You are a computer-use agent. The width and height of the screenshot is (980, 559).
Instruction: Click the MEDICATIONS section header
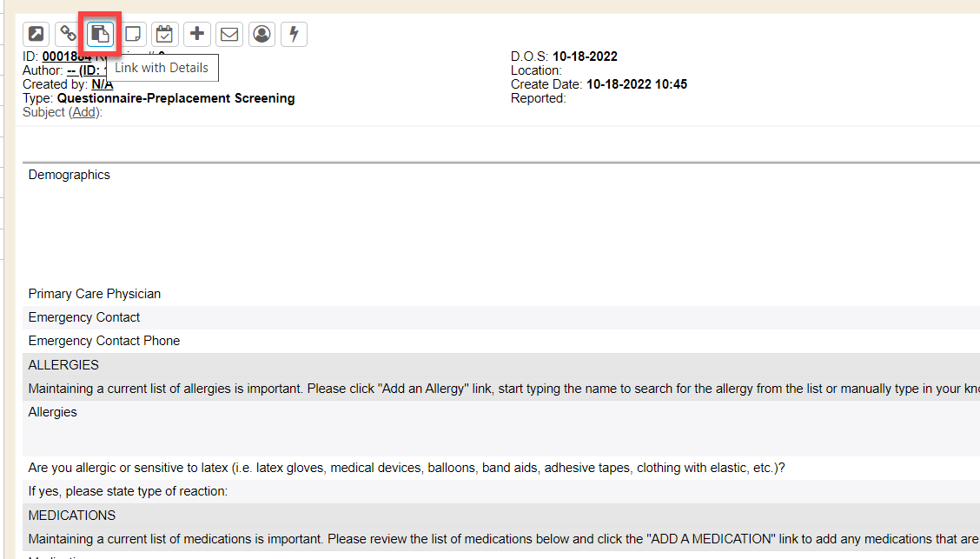71,516
